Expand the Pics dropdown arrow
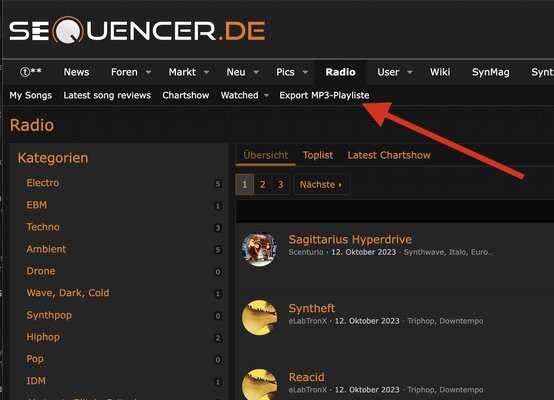This screenshot has height=400, width=554. click(305, 72)
